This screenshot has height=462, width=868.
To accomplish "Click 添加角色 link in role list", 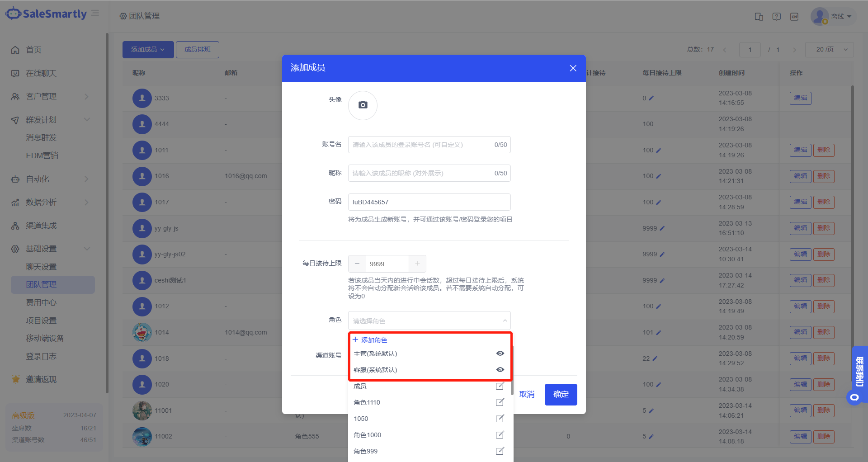I will click(370, 340).
